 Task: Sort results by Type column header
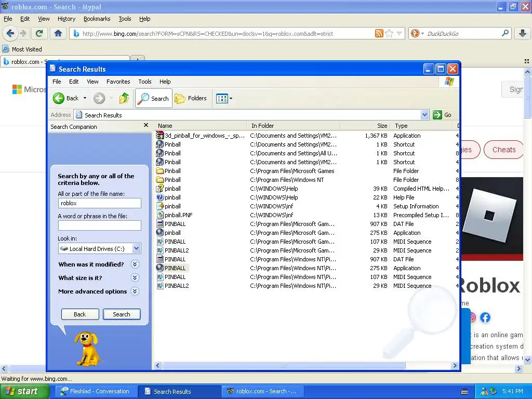[421, 126]
